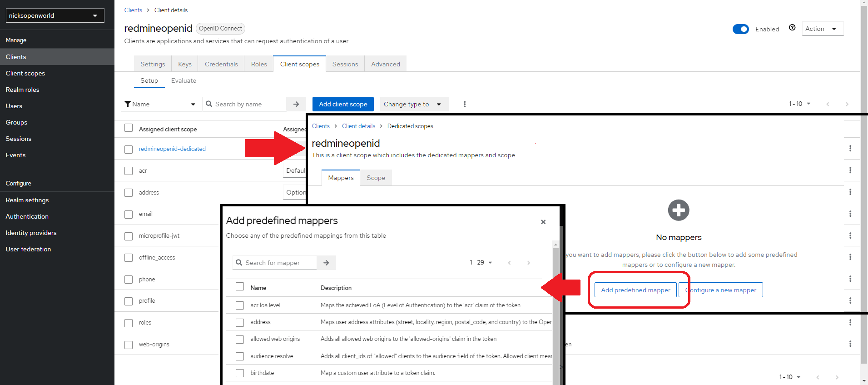Click the search arrow next to Search by name
Image resolution: width=868 pixels, height=385 pixels.
tap(296, 104)
